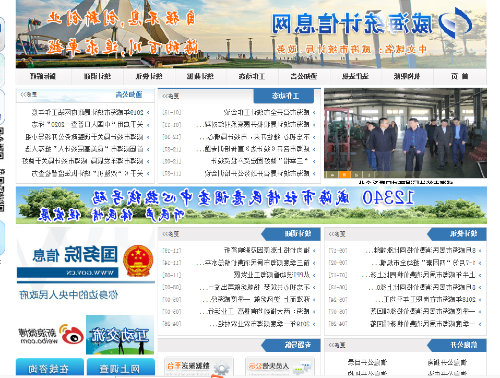The width and height of the screenshot is (500, 378).
Task: Open the 12340 社情民意调查 banner
Action: (x=251, y=205)
